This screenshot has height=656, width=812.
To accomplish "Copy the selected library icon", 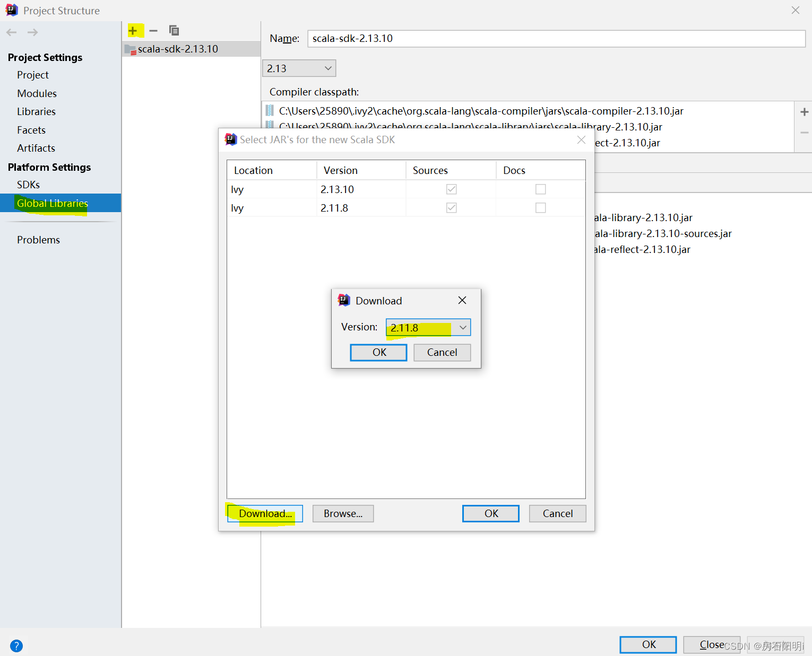I will (x=174, y=31).
